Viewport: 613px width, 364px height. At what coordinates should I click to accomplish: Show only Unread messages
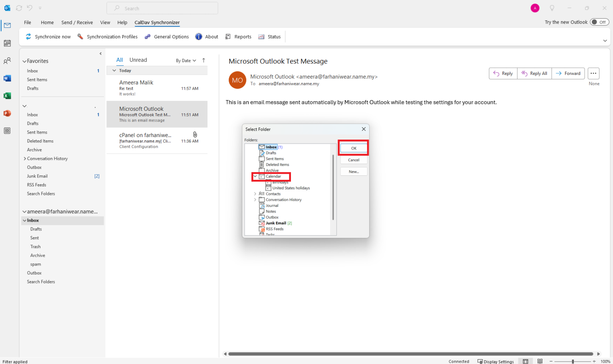(138, 59)
